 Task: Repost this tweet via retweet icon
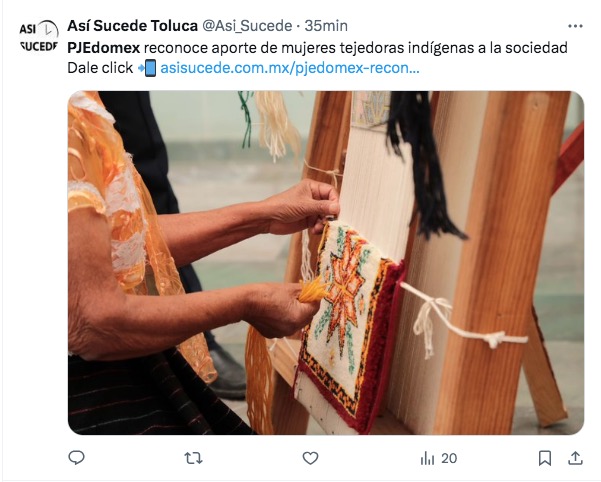193,458
